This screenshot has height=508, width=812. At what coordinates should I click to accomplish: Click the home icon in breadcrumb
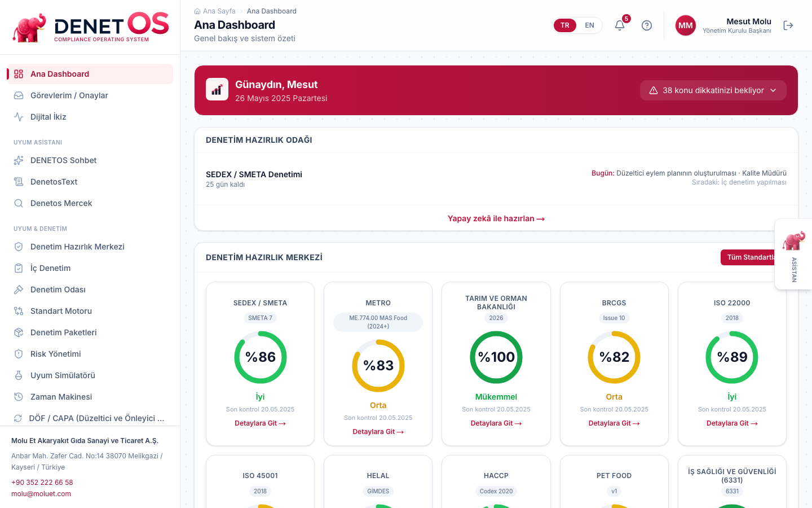pos(197,11)
